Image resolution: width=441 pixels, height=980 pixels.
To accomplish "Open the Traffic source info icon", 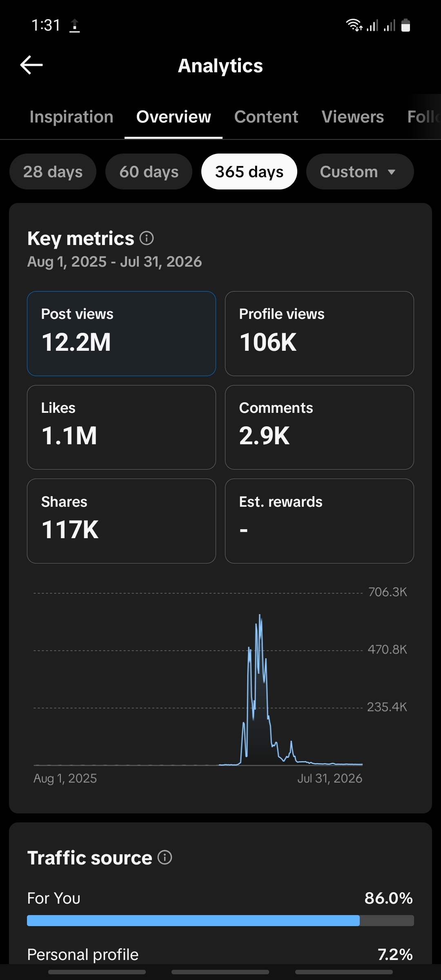I will (165, 857).
